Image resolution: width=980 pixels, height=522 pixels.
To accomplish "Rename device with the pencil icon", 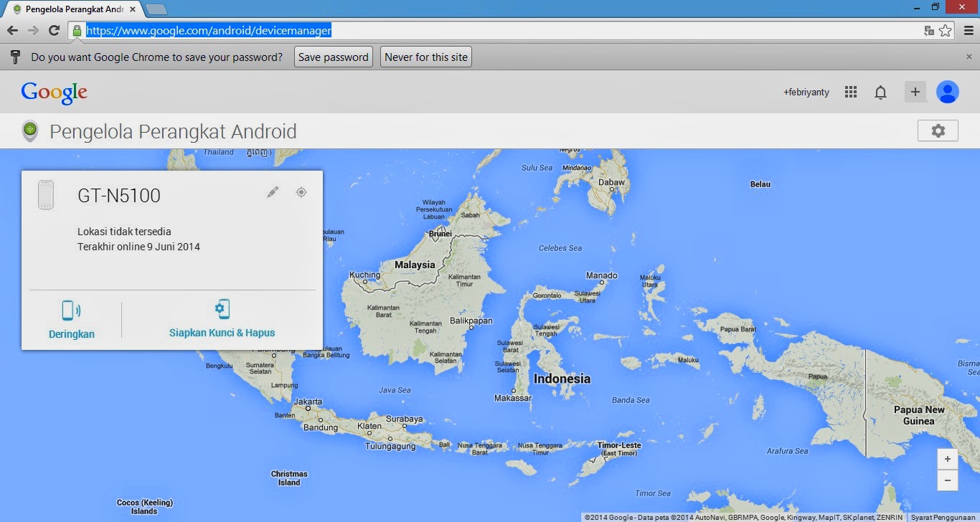I will coord(273,192).
